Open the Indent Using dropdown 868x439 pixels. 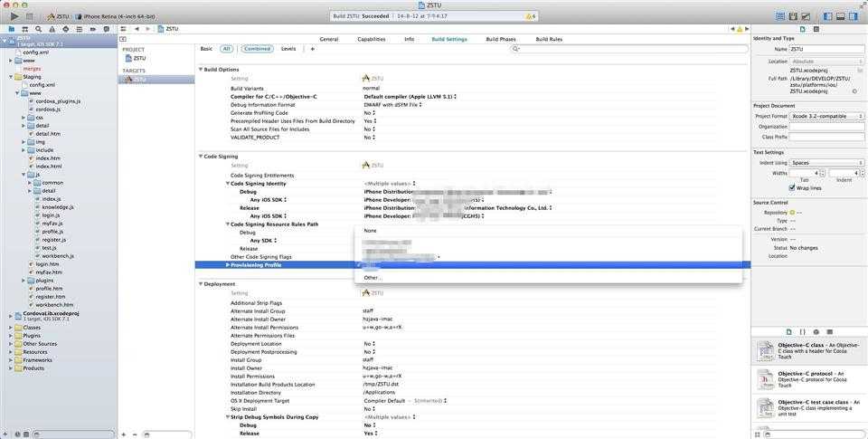pos(827,163)
